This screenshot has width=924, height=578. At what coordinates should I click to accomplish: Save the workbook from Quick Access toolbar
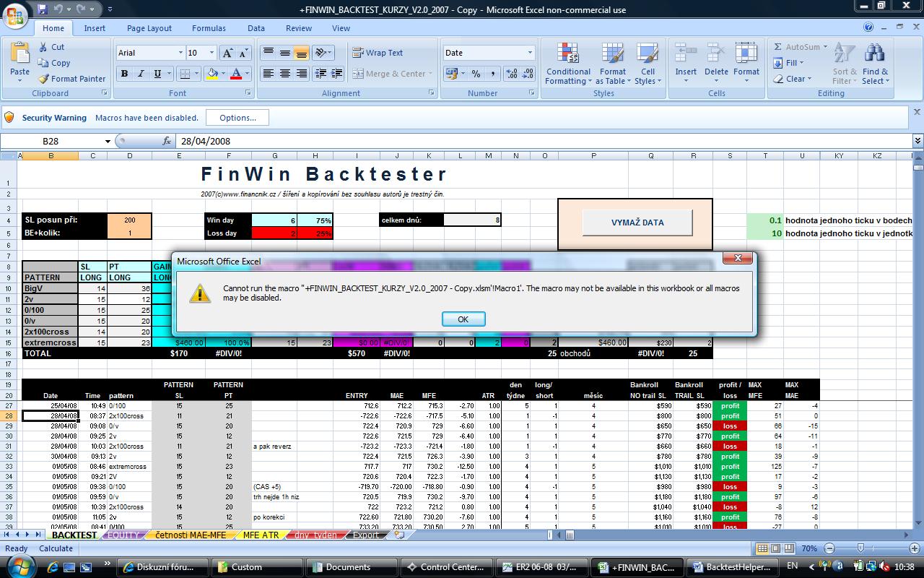pyautogui.click(x=42, y=9)
